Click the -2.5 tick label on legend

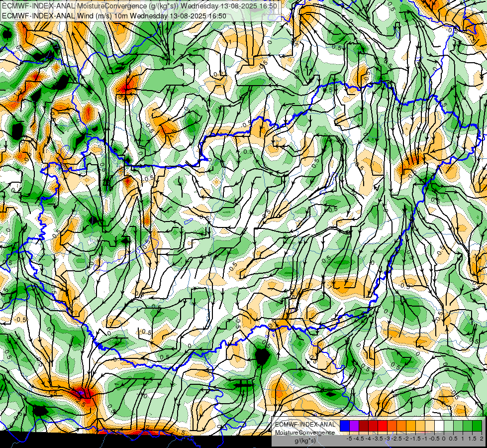396,439
